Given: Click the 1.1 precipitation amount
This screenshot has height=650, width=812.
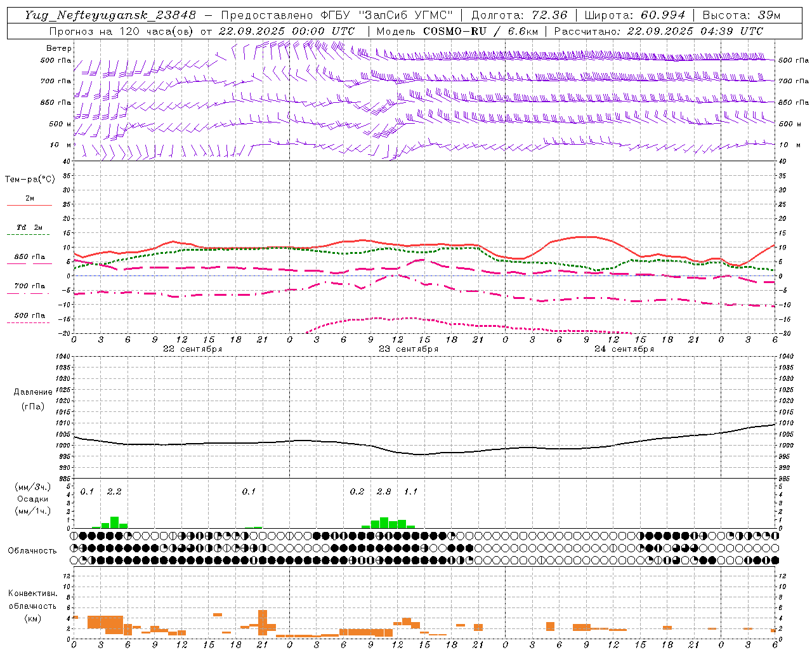Looking at the screenshot, I should (410, 492).
